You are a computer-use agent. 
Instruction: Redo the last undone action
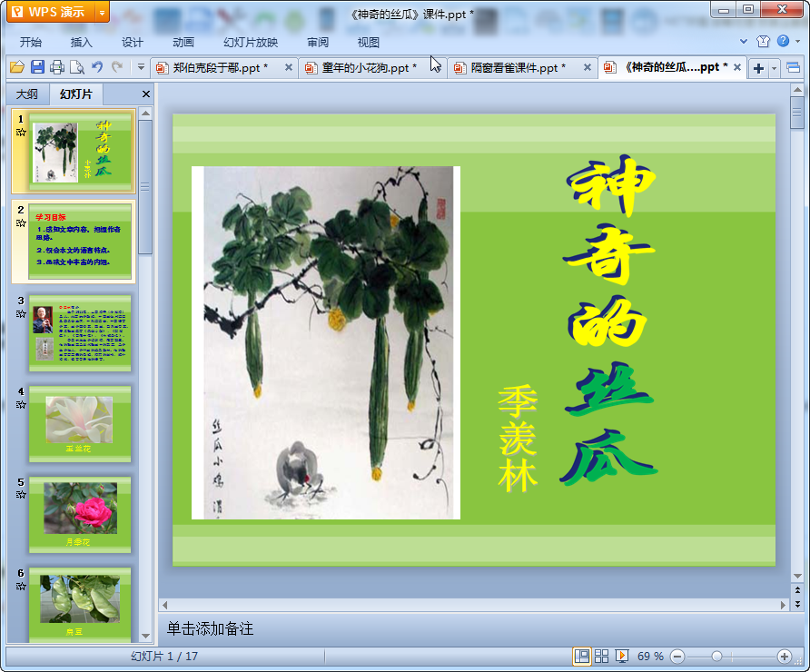[117, 66]
